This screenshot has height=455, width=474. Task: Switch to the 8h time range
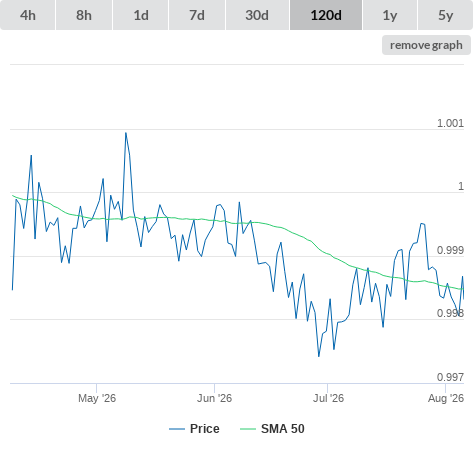tap(84, 15)
